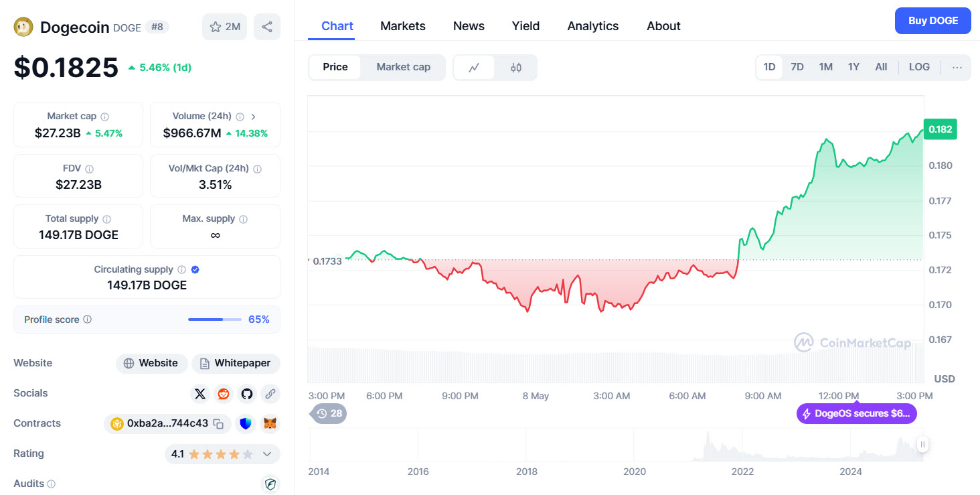Switch to the Markets tab
Image resolution: width=980 pixels, height=495 pixels.
pos(402,25)
